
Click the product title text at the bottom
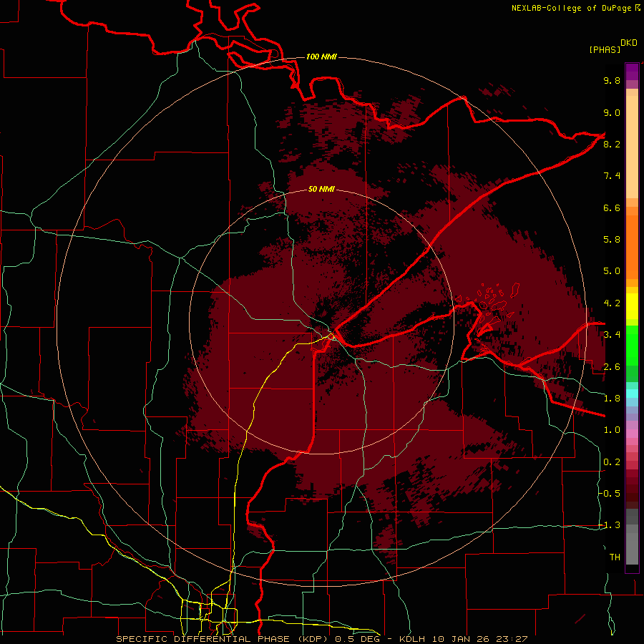(x=321, y=639)
